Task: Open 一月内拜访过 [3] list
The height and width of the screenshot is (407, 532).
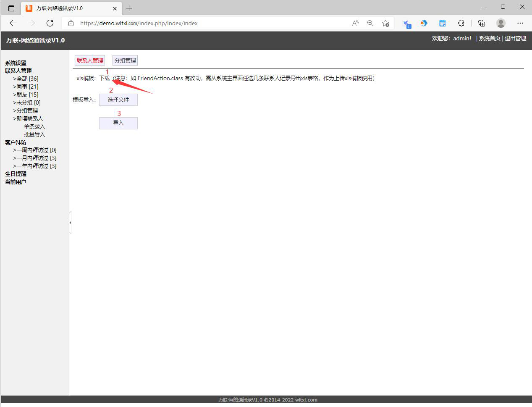Action: (x=35, y=158)
